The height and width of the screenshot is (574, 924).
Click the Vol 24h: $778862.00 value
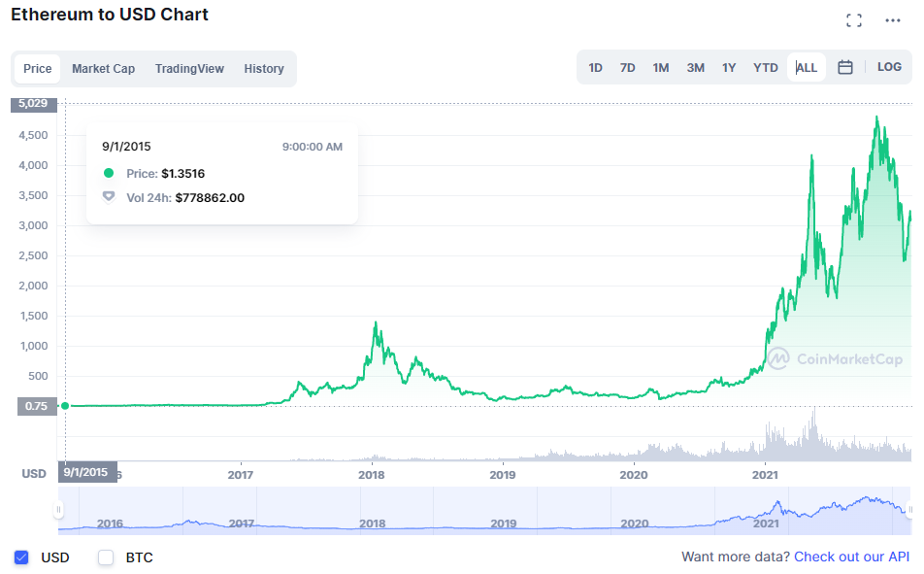pos(210,197)
